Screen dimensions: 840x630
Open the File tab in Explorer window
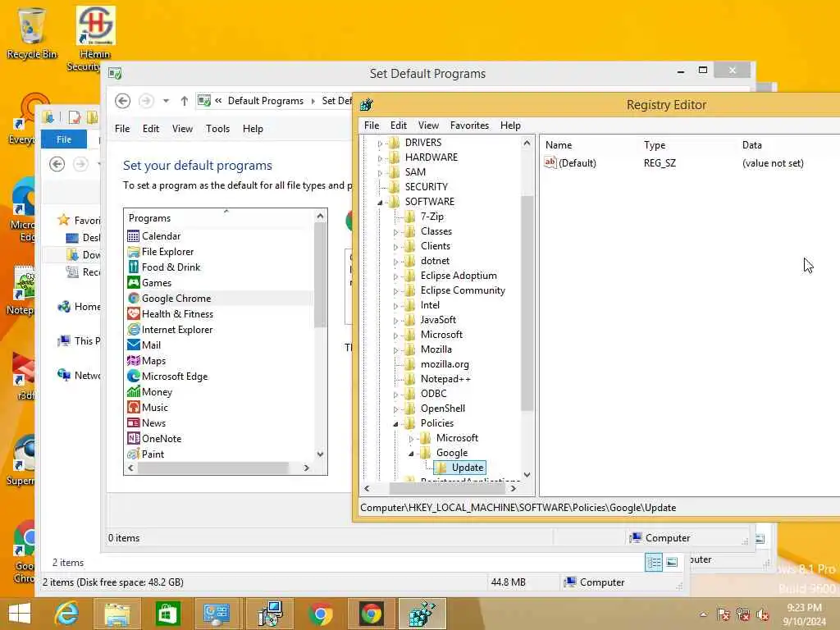[64, 139]
